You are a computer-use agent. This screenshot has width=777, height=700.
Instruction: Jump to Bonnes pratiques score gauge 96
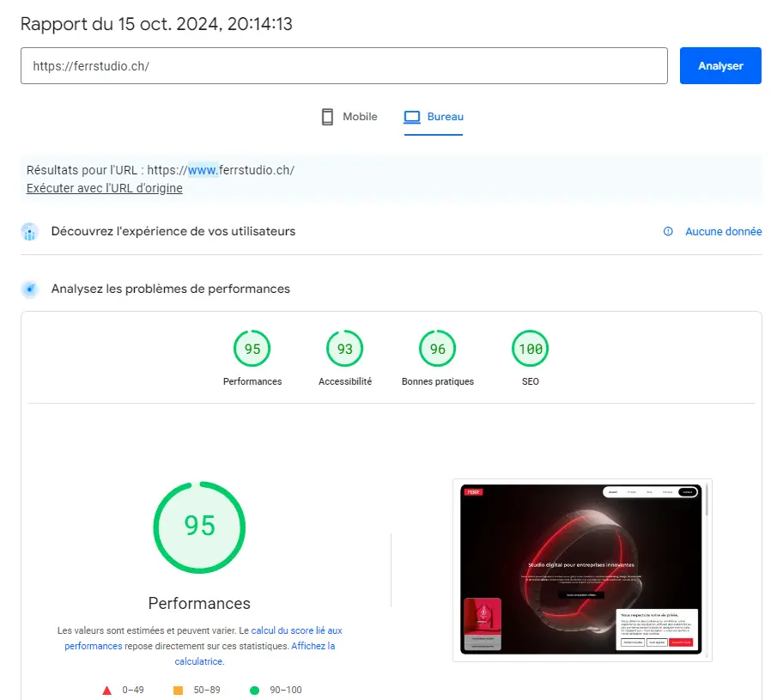pos(438,349)
